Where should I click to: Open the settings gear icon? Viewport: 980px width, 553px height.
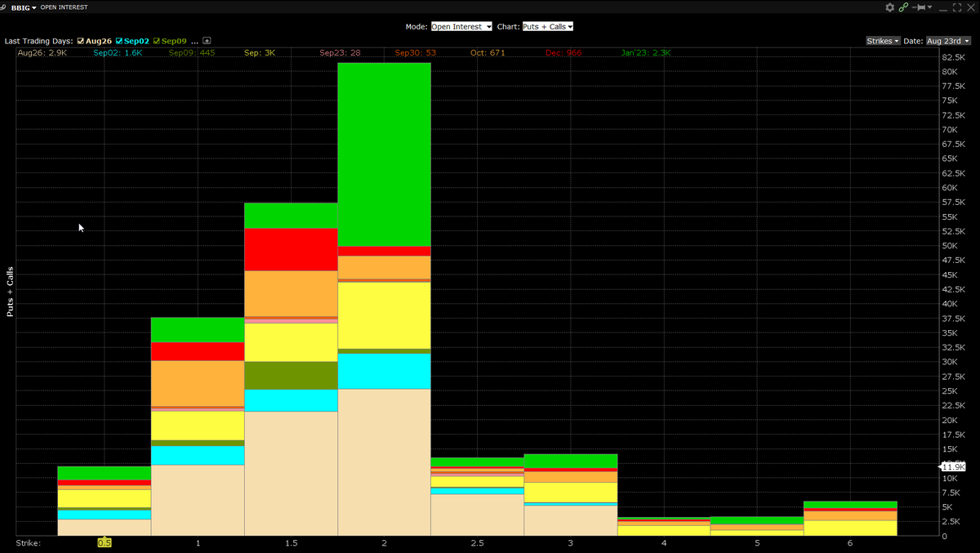pyautogui.click(x=889, y=7)
